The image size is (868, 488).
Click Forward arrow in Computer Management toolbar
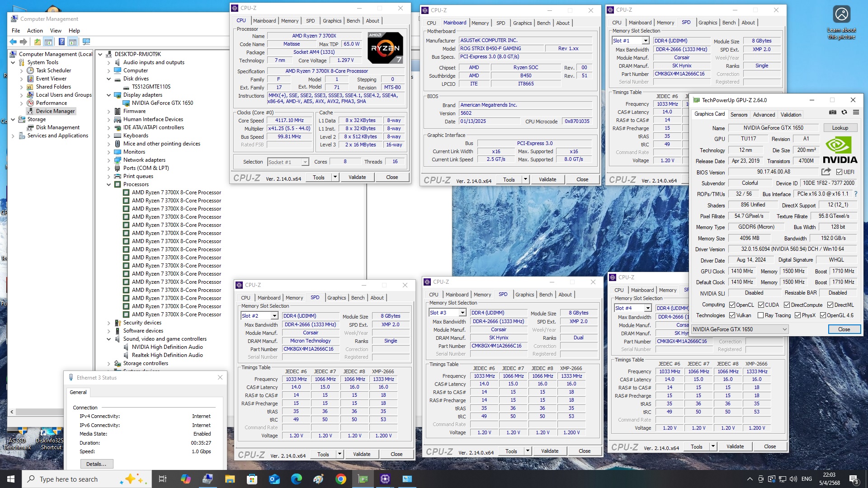(x=24, y=42)
